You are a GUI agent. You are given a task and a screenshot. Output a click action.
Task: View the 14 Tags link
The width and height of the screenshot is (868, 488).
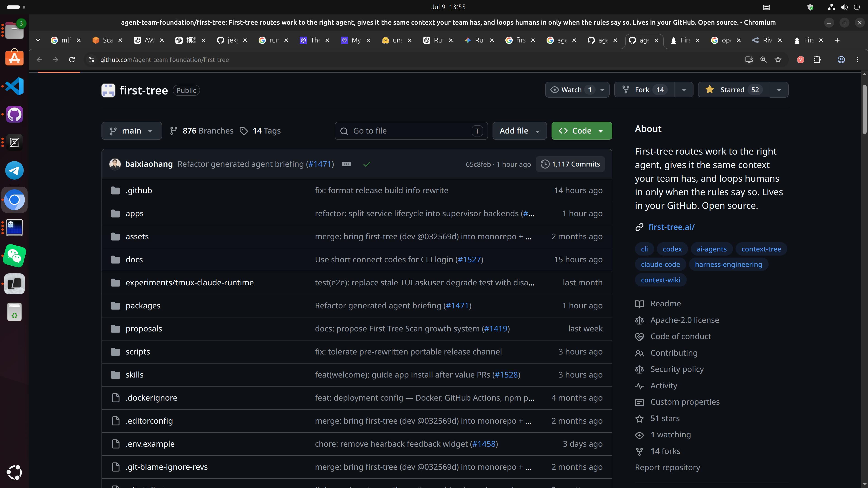[x=260, y=131]
